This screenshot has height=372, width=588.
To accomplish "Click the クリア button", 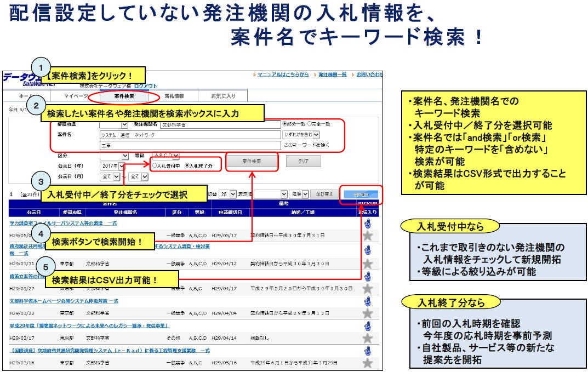I will [x=304, y=161].
